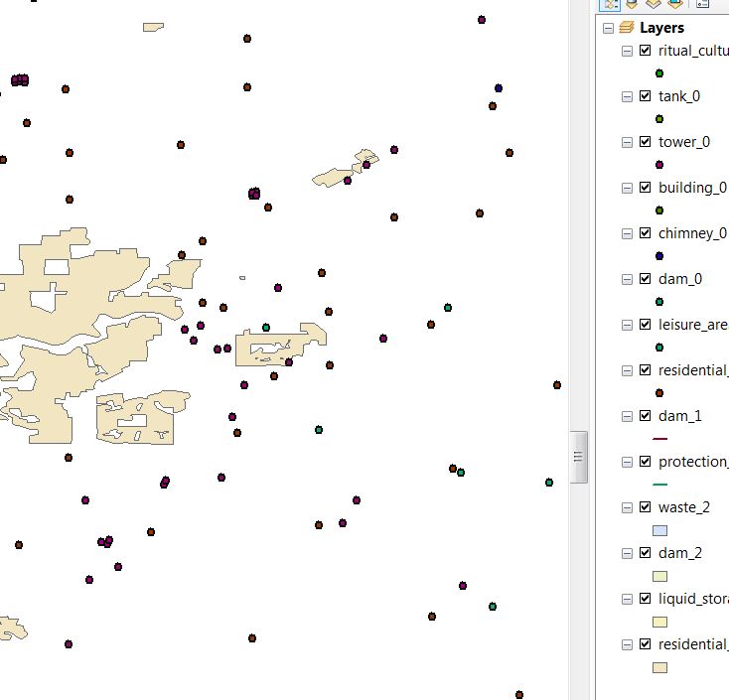Select the ritual_cultu layer name
This screenshot has height=700, width=729.
[x=693, y=51]
